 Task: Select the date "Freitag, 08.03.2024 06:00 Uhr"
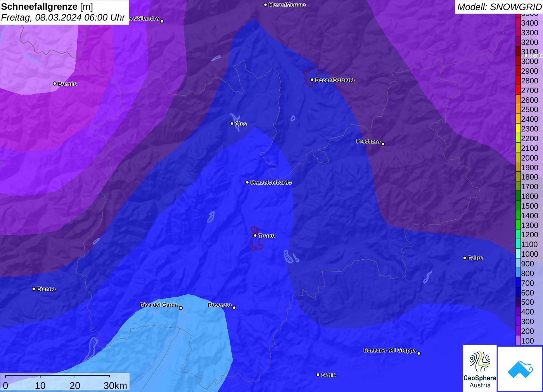(x=63, y=17)
